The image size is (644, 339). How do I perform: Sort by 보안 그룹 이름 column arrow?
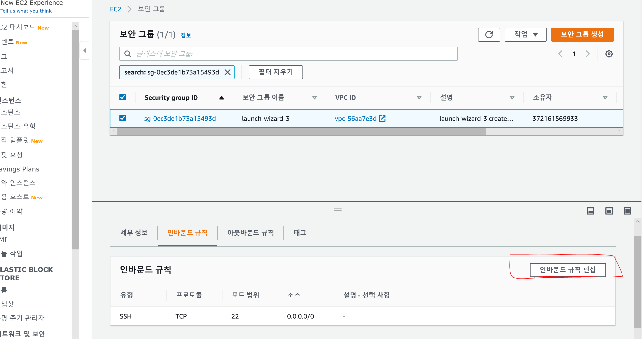point(315,97)
